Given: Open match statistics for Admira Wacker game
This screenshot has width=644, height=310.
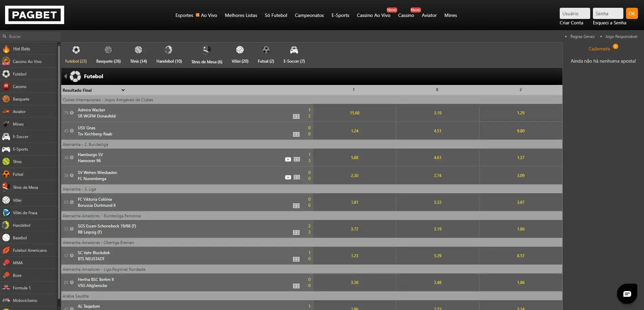Looking at the screenshot, I should [296, 116].
